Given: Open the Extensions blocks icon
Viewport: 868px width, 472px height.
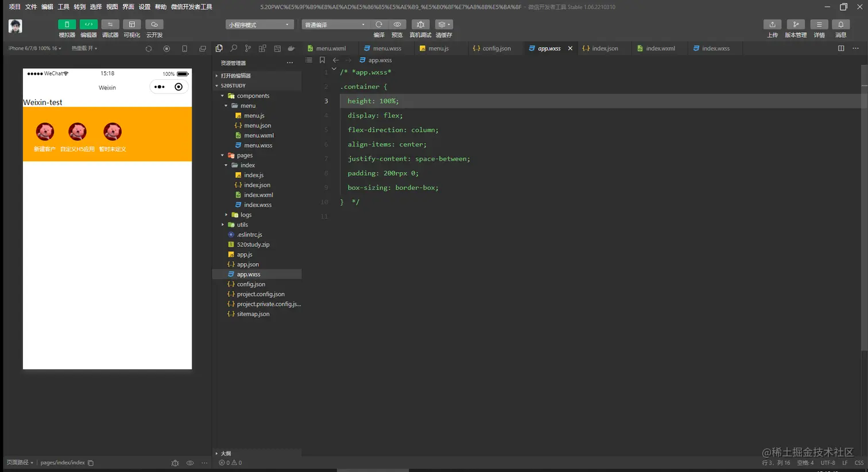Looking at the screenshot, I should click(262, 48).
